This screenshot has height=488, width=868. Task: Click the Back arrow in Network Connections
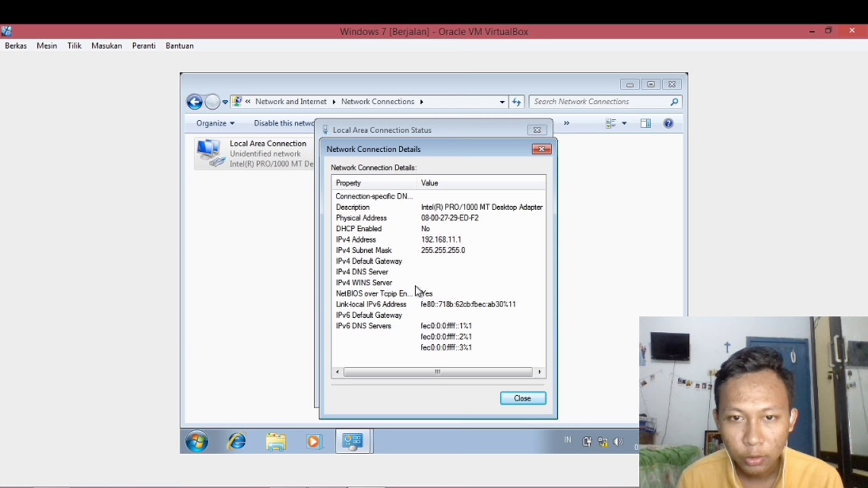[195, 102]
